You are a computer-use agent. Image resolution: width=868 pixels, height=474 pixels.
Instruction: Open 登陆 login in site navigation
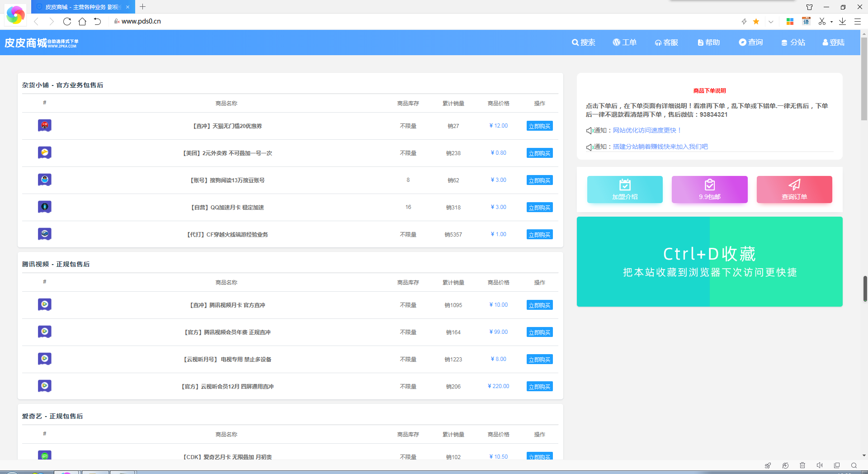(x=834, y=42)
